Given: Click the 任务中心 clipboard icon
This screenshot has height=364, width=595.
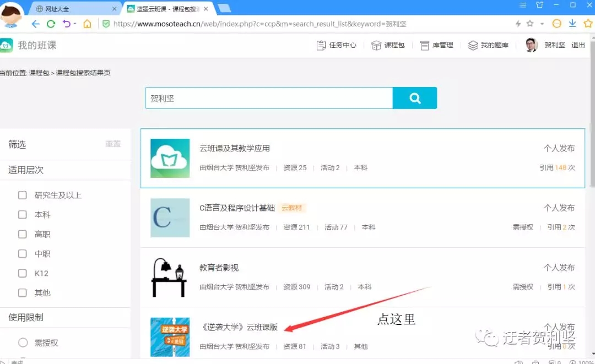Looking at the screenshot, I should click(x=321, y=46).
